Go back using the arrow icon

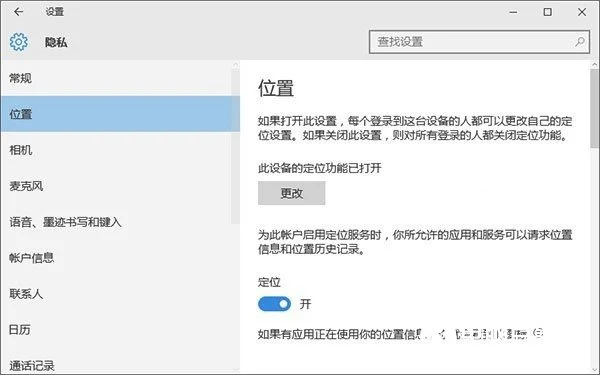click(x=18, y=12)
